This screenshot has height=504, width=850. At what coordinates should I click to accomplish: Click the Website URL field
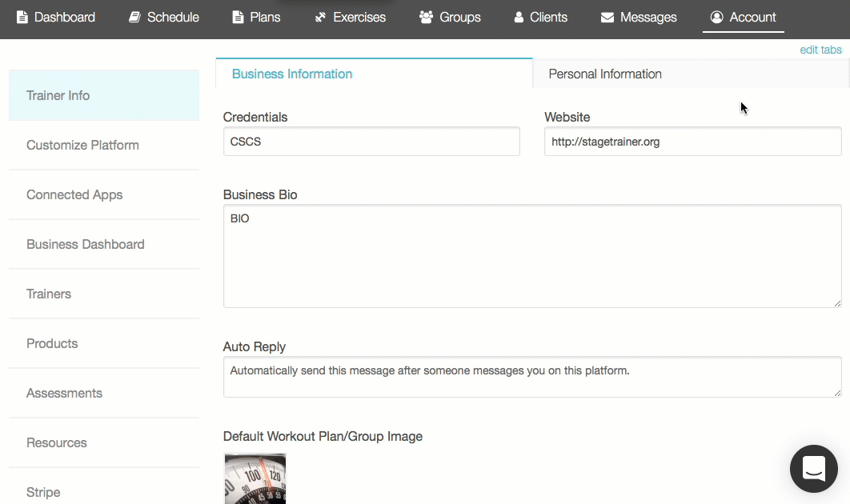pyautogui.click(x=692, y=142)
